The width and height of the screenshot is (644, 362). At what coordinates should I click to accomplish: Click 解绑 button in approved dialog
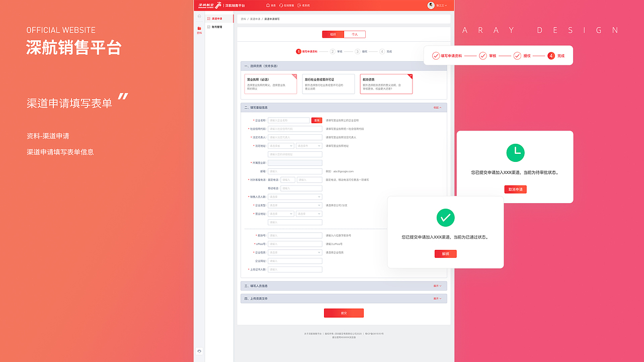(x=445, y=254)
